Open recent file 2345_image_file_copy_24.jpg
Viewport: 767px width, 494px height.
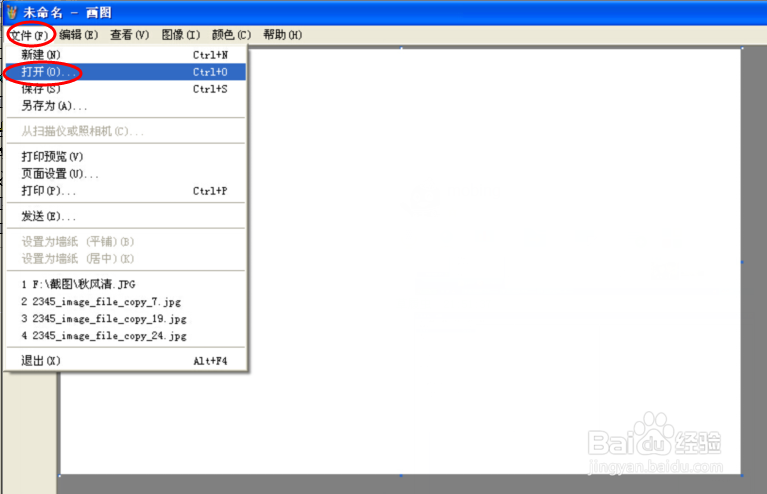pyautogui.click(x=126, y=336)
